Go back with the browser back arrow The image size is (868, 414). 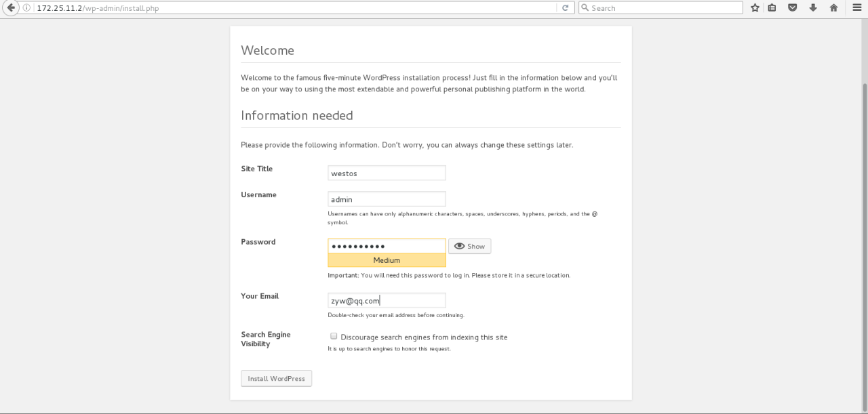11,7
